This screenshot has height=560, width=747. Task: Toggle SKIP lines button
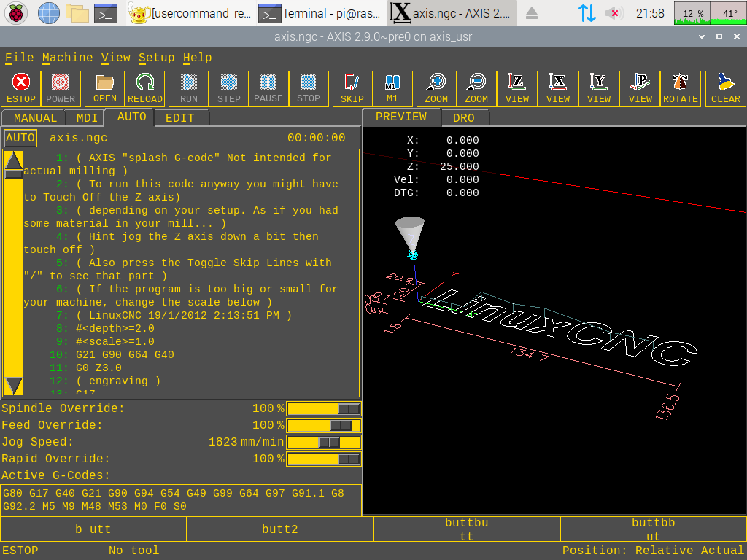[352, 89]
